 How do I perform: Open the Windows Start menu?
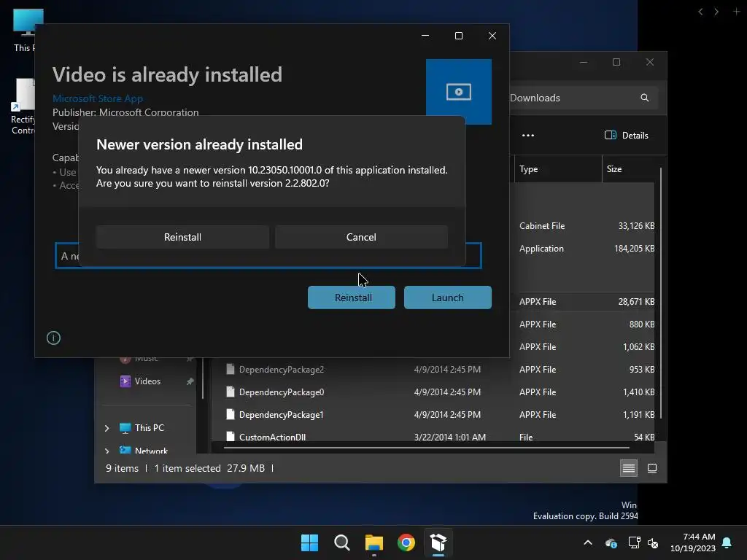pyautogui.click(x=309, y=542)
